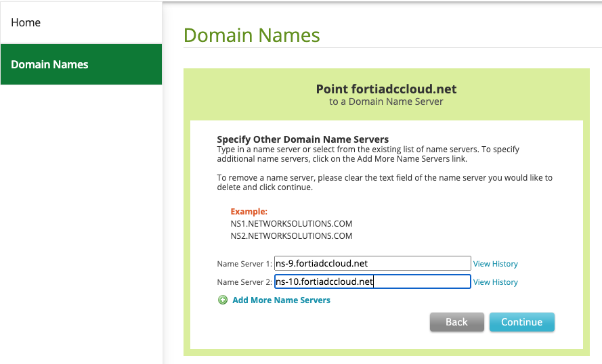Select the NS1.NETWORKSOLUTIONS.COM example text

(x=291, y=223)
